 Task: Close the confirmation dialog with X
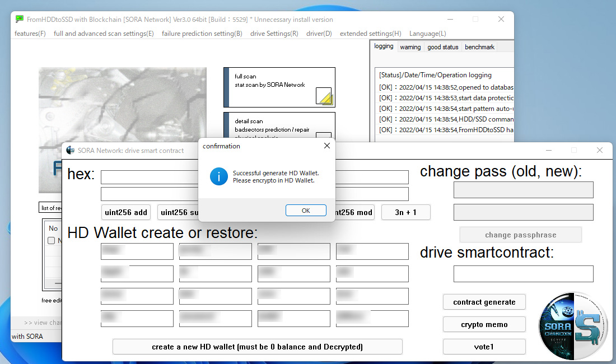click(x=327, y=146)
